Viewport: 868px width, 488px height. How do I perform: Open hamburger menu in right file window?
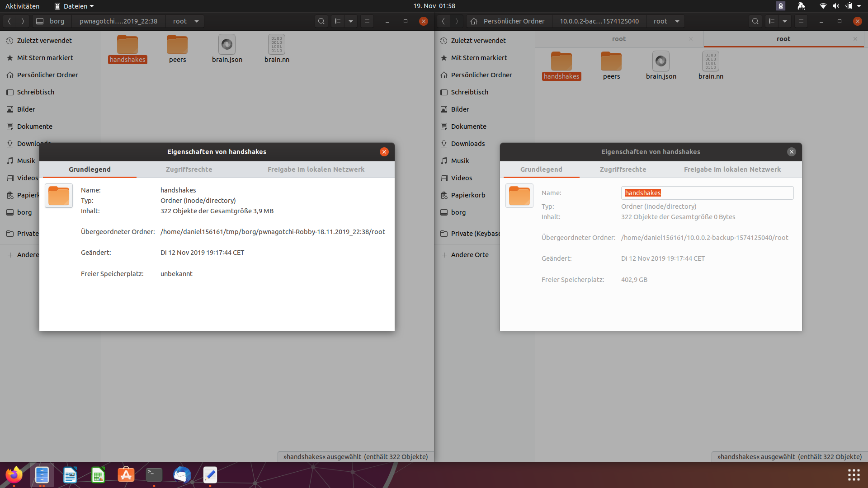click(801, 21)
